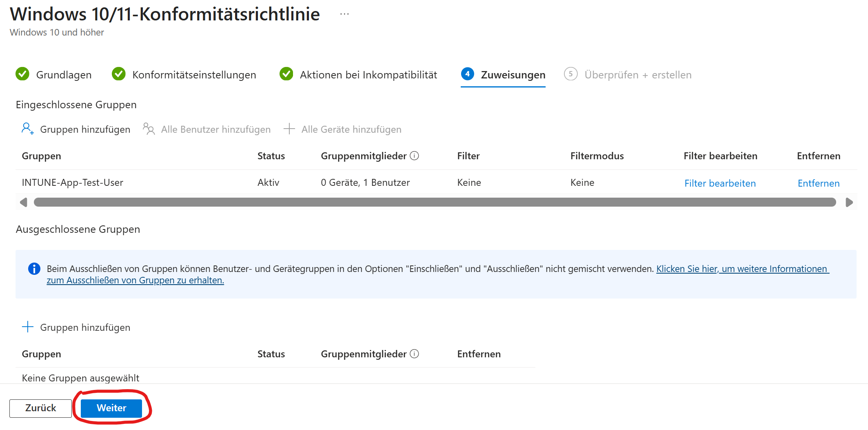Remove INTUNE-App-Test-User via Entfernen link
The width and height of the screenshot is (868, 430).
[818, 183]
